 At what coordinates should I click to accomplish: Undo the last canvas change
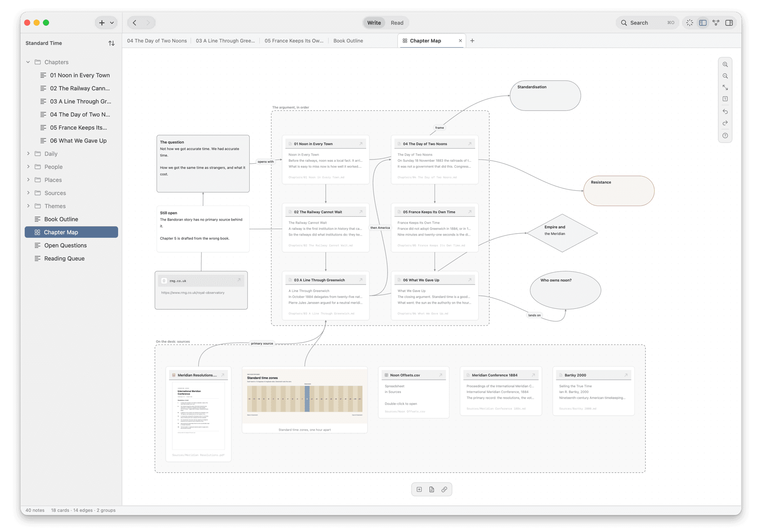[725, 111]
